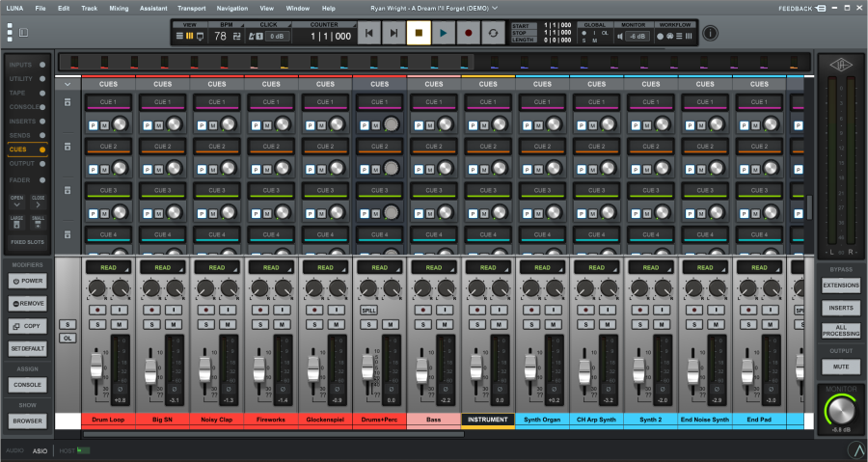The image size is (868, 462).
Task: Click the record button in transport
Action: [x=469, y=33]
